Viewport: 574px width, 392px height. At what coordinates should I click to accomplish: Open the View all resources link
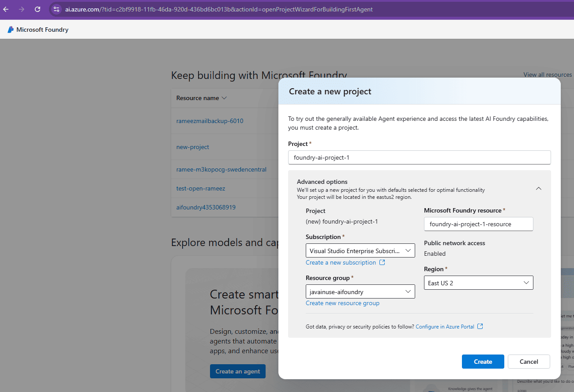[x=548, y=75]
